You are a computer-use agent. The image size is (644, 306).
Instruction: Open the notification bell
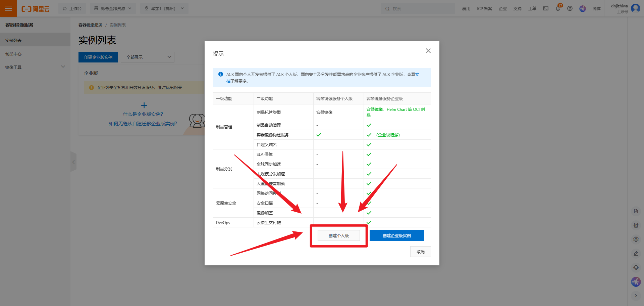tap(558, 8)
